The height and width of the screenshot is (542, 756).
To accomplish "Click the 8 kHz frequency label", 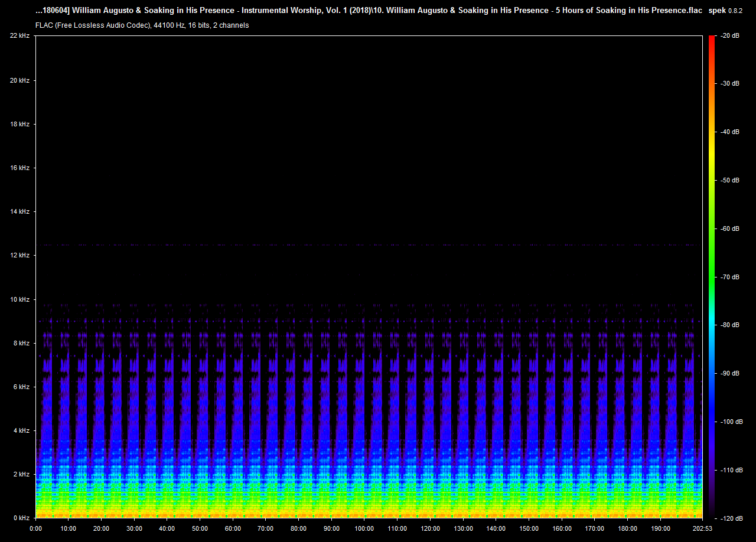I will (x=22, y=343).
